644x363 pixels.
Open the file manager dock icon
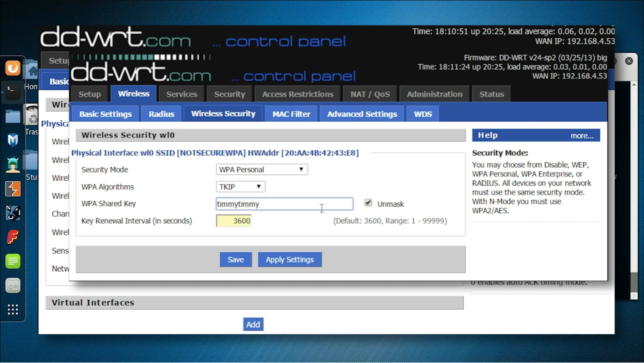click(x=13, y=117)
